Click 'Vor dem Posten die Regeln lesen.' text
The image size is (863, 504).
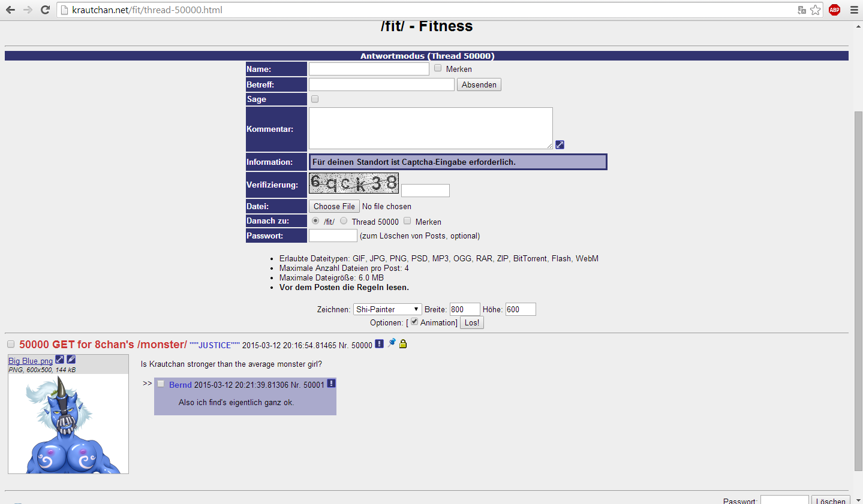344,287
